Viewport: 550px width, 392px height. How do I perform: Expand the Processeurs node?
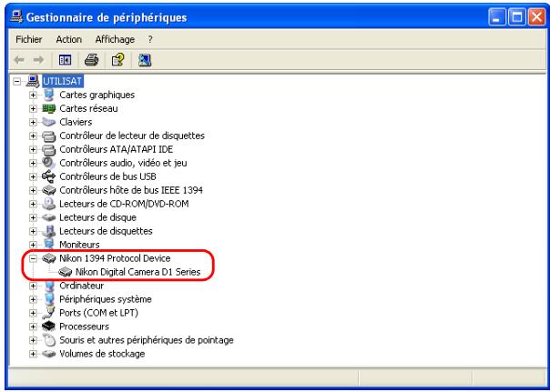click(33, 327)
